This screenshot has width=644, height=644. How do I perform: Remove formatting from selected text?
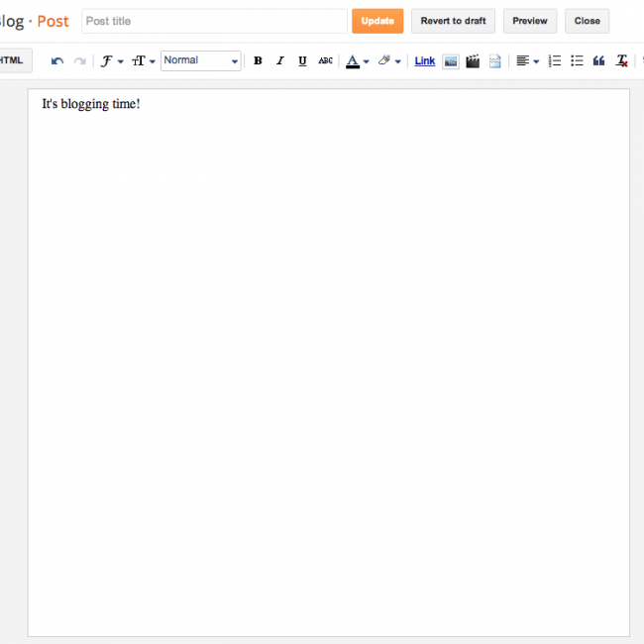pyautogui.click(x=622, y=61)
